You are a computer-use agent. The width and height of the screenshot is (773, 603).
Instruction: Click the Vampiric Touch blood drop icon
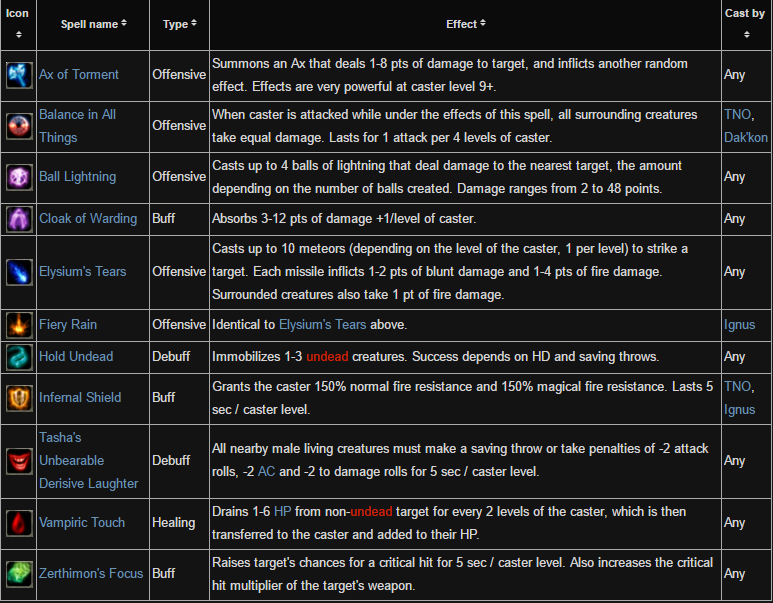pos(18,522)
